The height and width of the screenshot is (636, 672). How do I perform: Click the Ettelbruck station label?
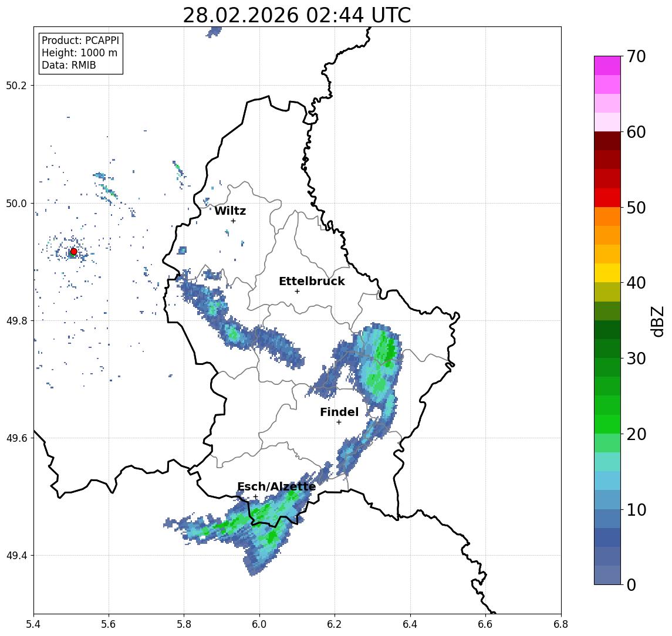tap(312, 281)
